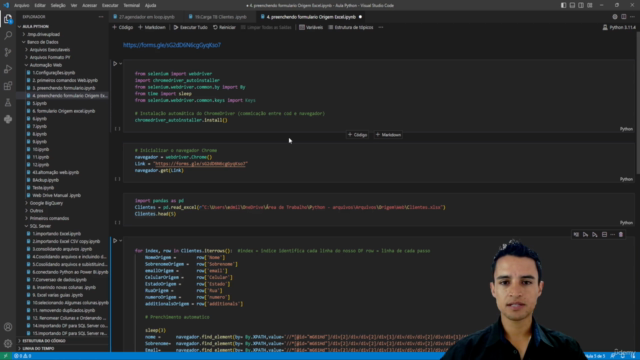Click the remote window indicator in status bar

(5, 356)
